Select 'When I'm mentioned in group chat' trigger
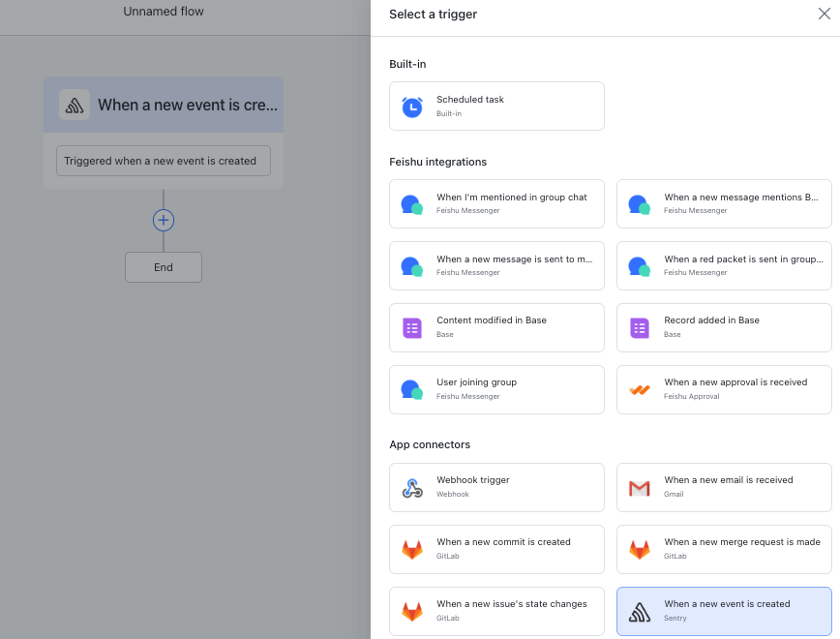Image resolution: width=840 pixels, height=639 pixels. click(496, 203)
